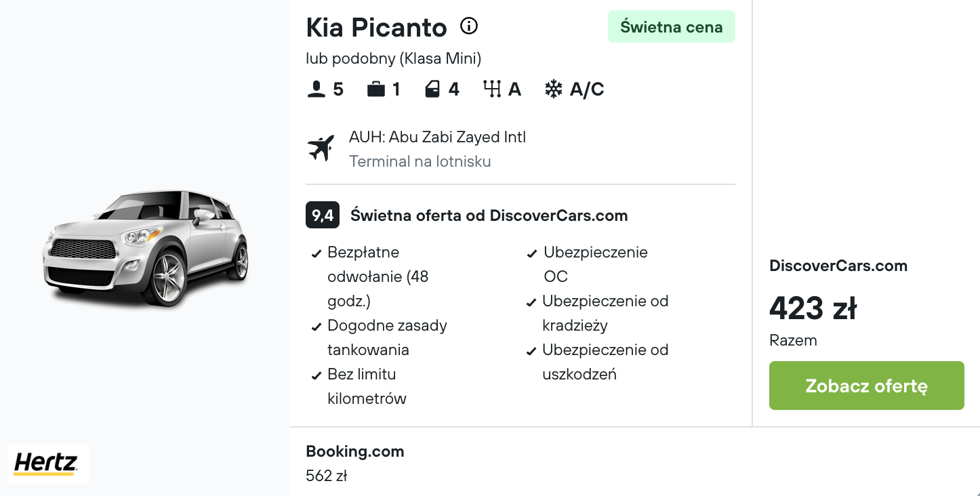980x496 pixels.
Task: Click AUH: Abu Zabi Zayed Intl location
Action: point(437,137)
